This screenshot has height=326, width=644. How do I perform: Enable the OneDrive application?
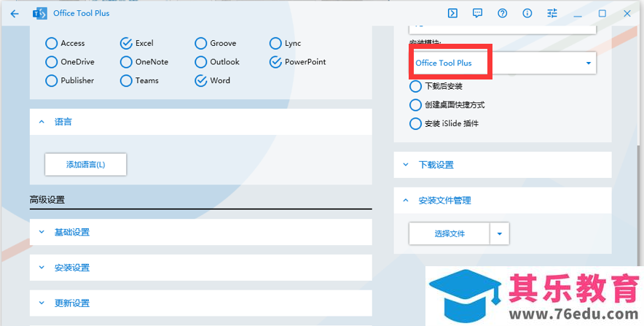[51, 62]
